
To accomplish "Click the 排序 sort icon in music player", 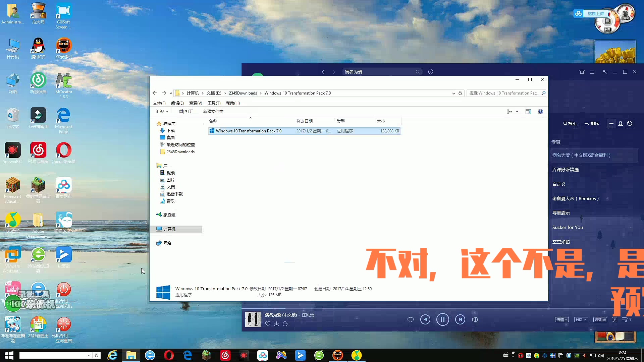I will pos(592,124).
